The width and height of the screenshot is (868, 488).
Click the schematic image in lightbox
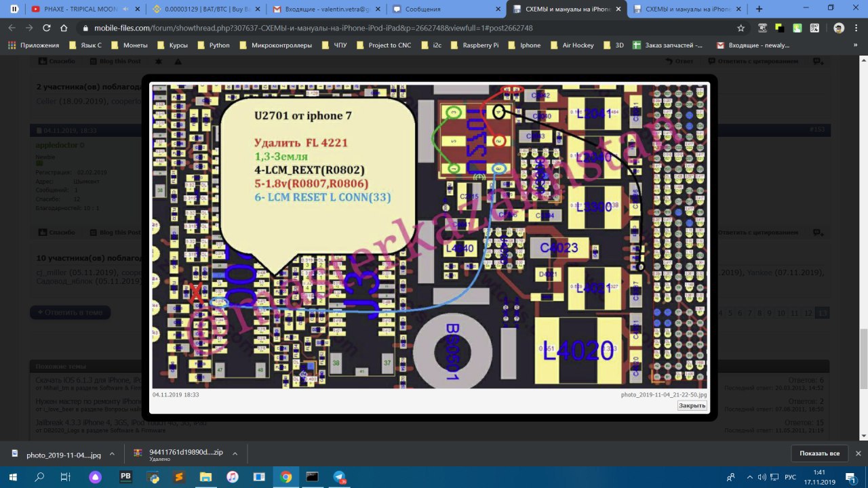tap(429, 235)
